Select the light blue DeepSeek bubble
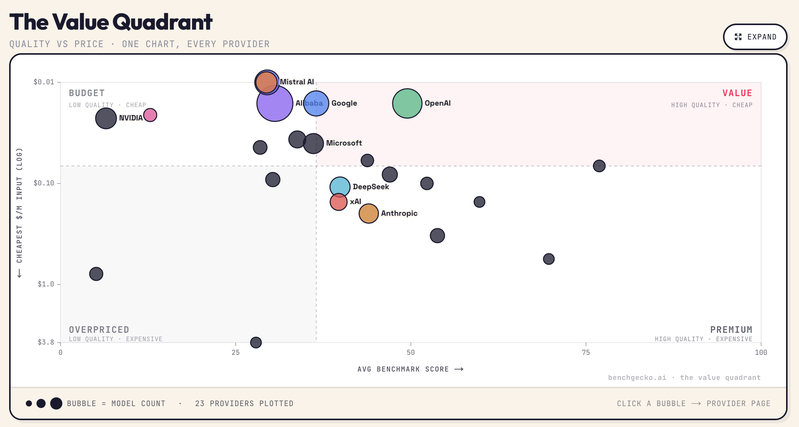This screenshot has width=799, height=427. pyautogui.click(x=340, y=187)
